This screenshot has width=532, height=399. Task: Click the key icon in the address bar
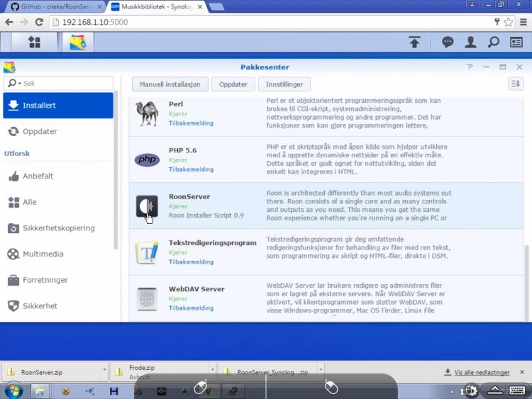(x=497, y=22)
